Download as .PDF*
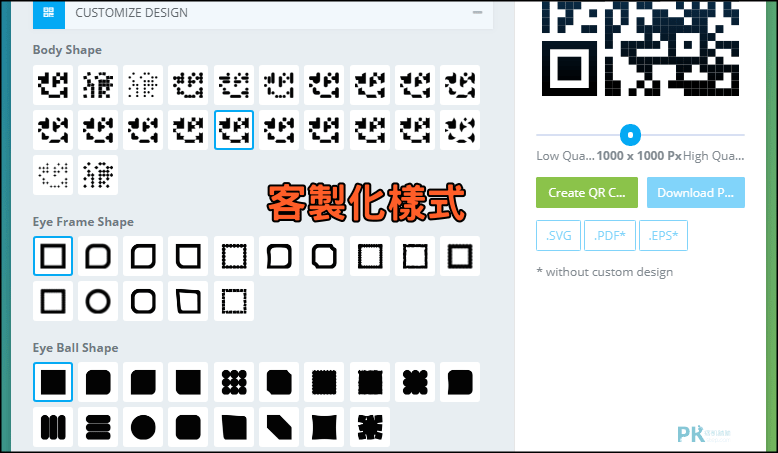This screenshot has width=778, height=453. [x=610, y=236]
